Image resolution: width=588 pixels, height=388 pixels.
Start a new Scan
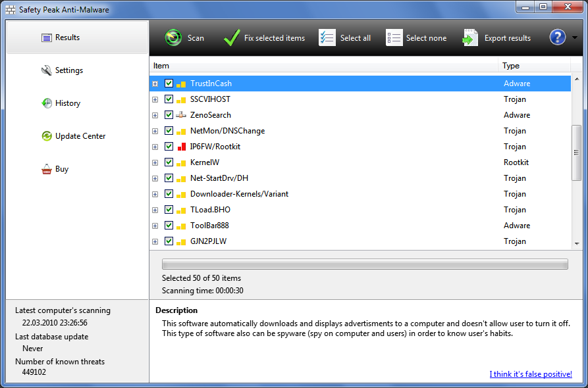(184, 38)
